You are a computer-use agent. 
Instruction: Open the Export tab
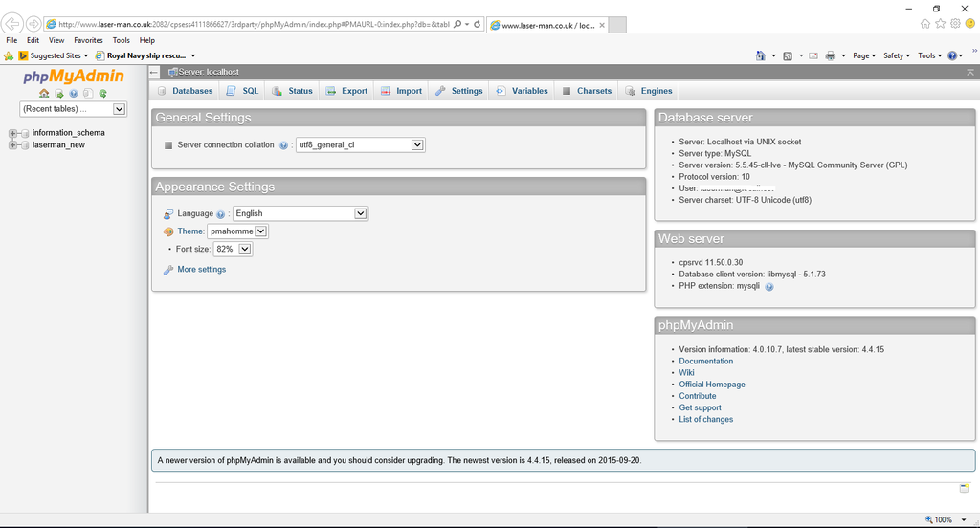click(x=346, y=91)
